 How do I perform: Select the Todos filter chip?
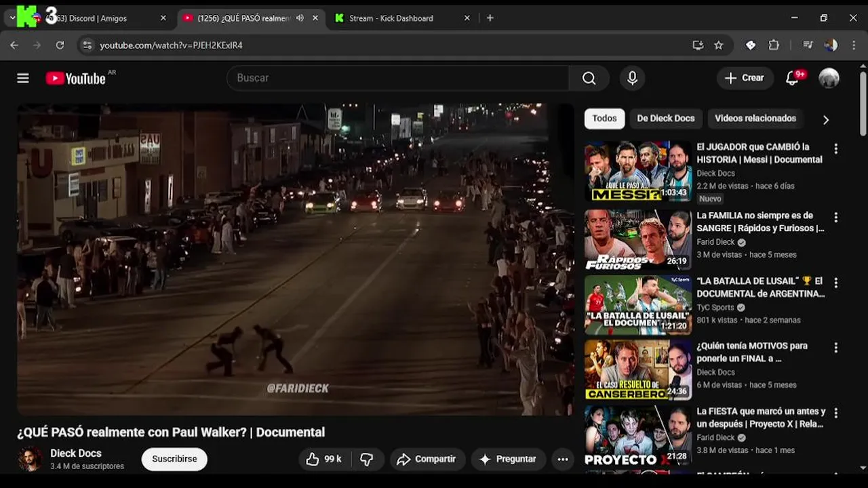(604, 118)
